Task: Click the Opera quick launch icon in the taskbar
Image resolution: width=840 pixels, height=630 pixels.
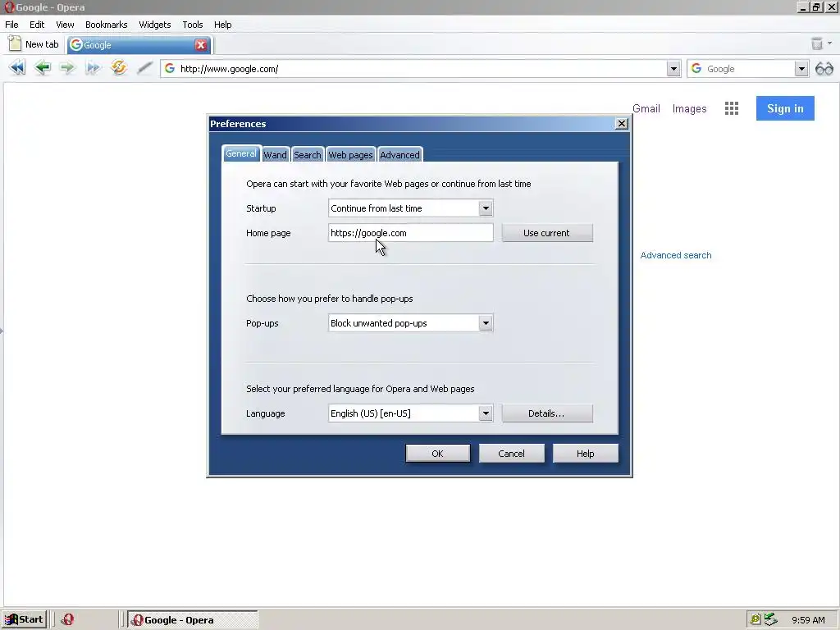Action: pyautogui.click(x=67, y=620)
